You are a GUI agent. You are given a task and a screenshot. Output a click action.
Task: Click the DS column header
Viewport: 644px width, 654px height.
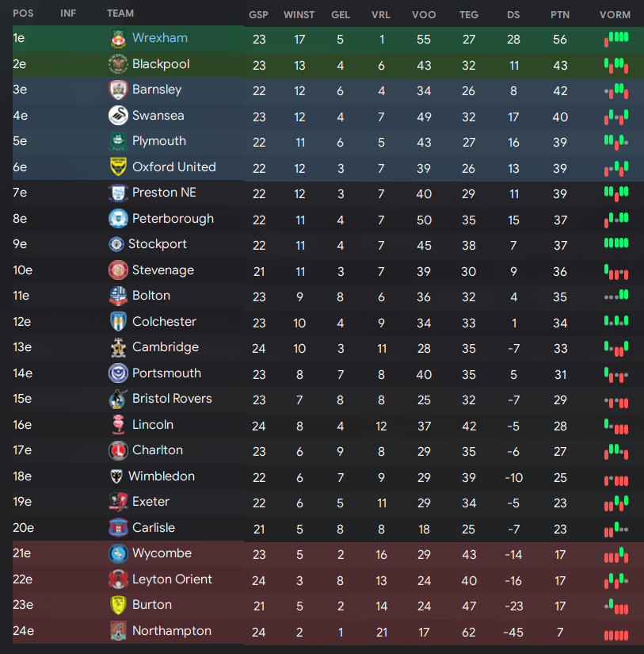(513, 14)
